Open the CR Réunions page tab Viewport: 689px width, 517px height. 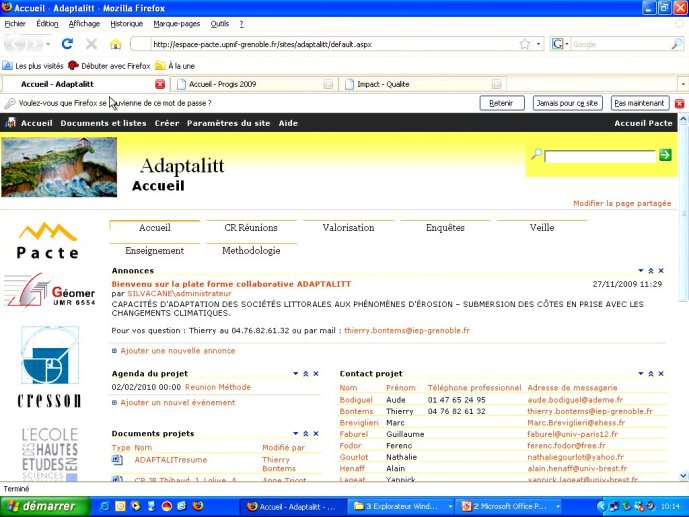pos(251,228)
